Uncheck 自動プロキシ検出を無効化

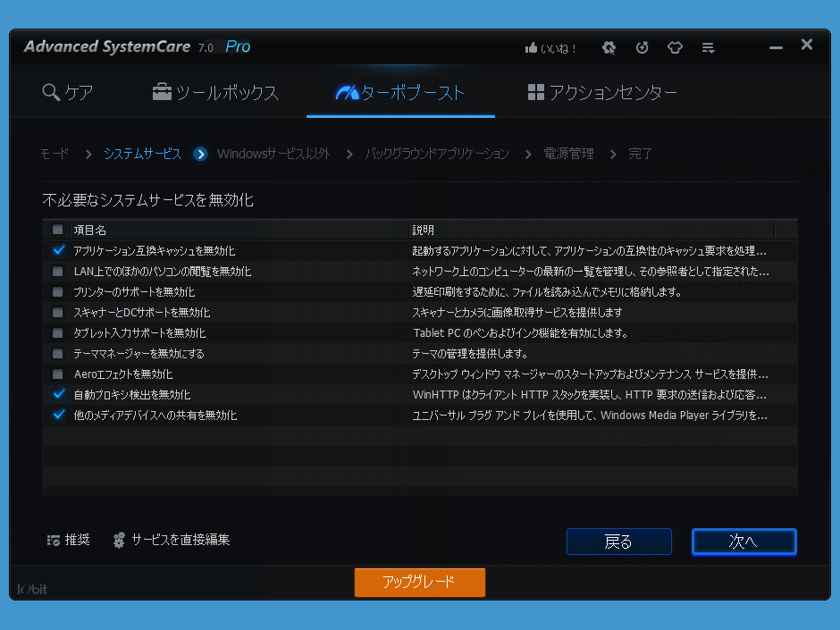(58, 394)
